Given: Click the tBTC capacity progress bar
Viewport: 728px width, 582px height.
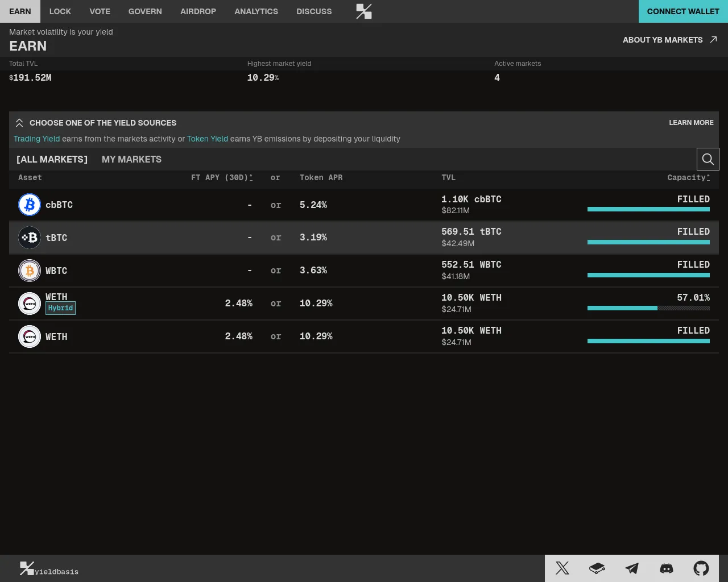Looking at the screenshot, I should click(648, 242).
